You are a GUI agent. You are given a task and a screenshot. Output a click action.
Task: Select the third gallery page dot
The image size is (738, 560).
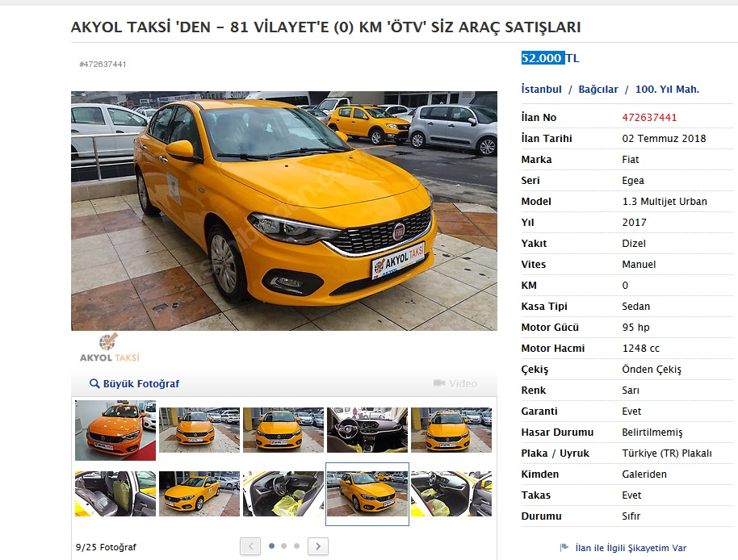[x=296, y=546]
